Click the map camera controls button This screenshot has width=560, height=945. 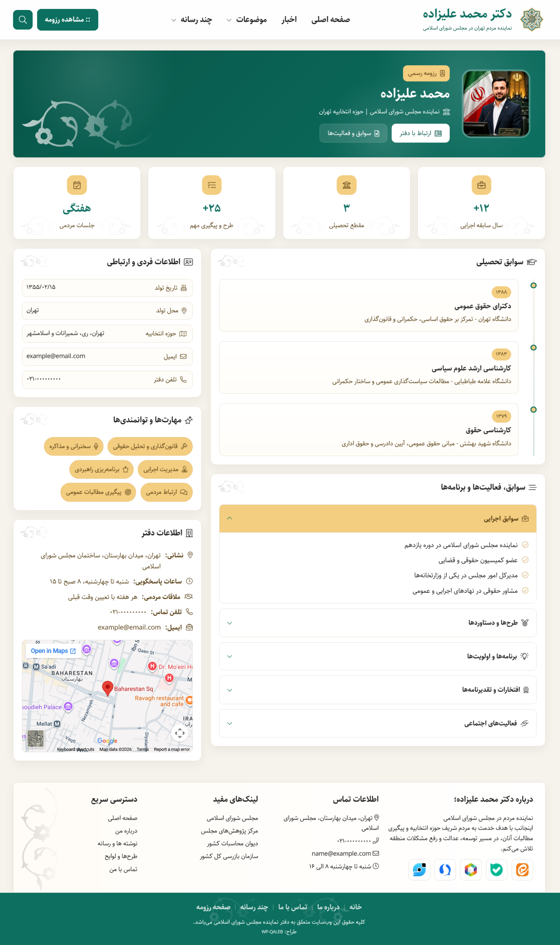[x=180, y=733]
